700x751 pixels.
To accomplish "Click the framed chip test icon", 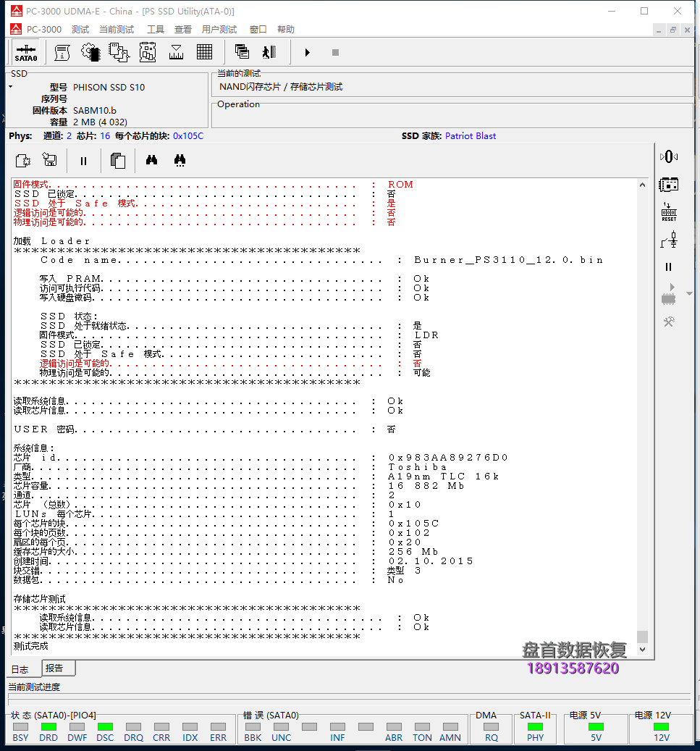I will coord(148,53).
